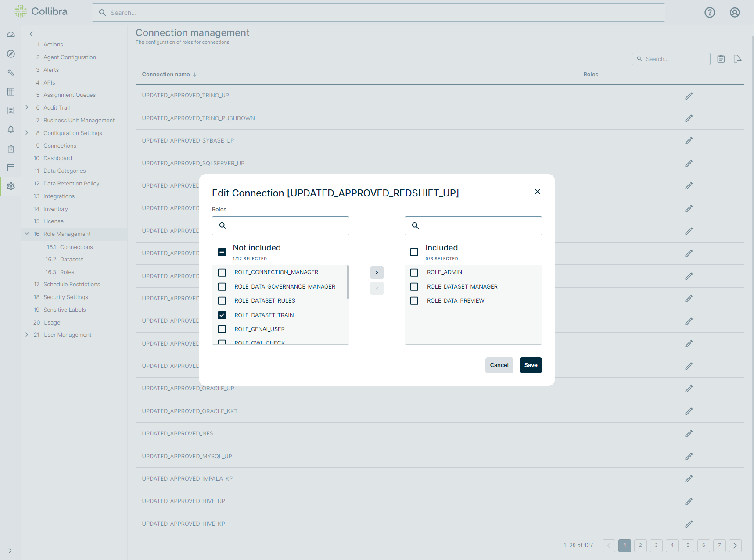
Task: Open the compass explorer icon in left rail
Action: click(x=11, y=54)
